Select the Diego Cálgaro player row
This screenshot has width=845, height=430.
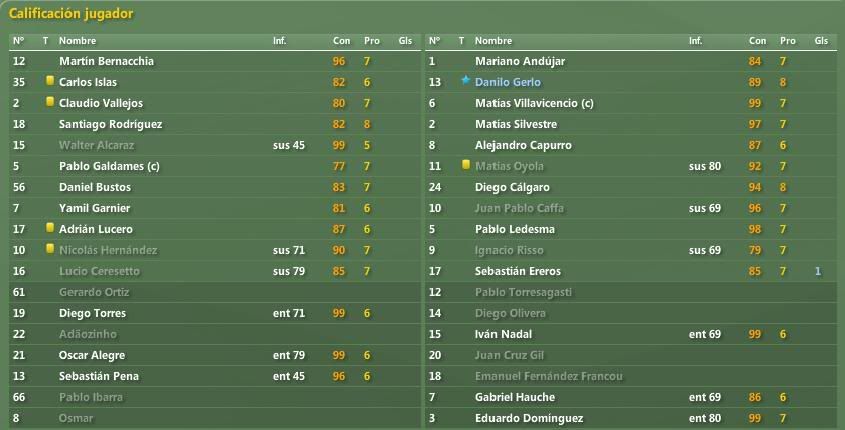631,187
